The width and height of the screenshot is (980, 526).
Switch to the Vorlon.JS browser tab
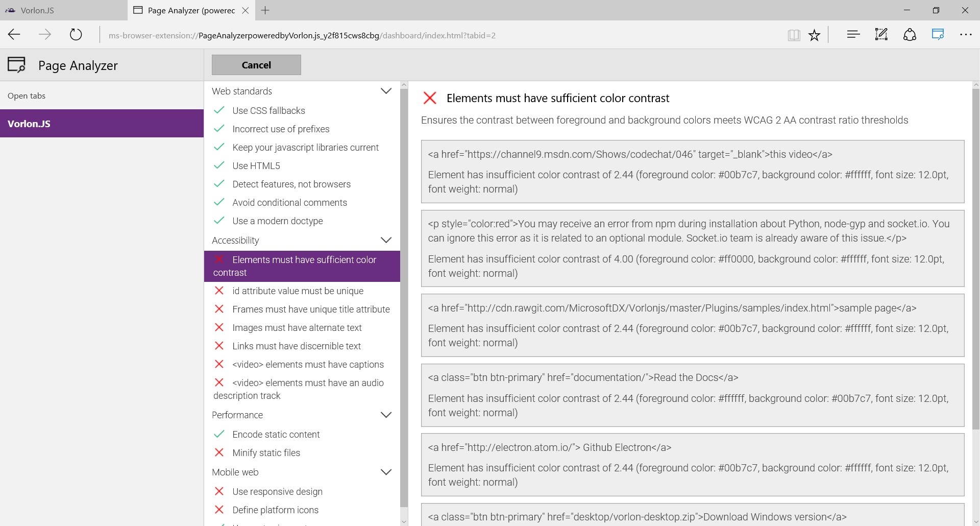coord(37,10)
